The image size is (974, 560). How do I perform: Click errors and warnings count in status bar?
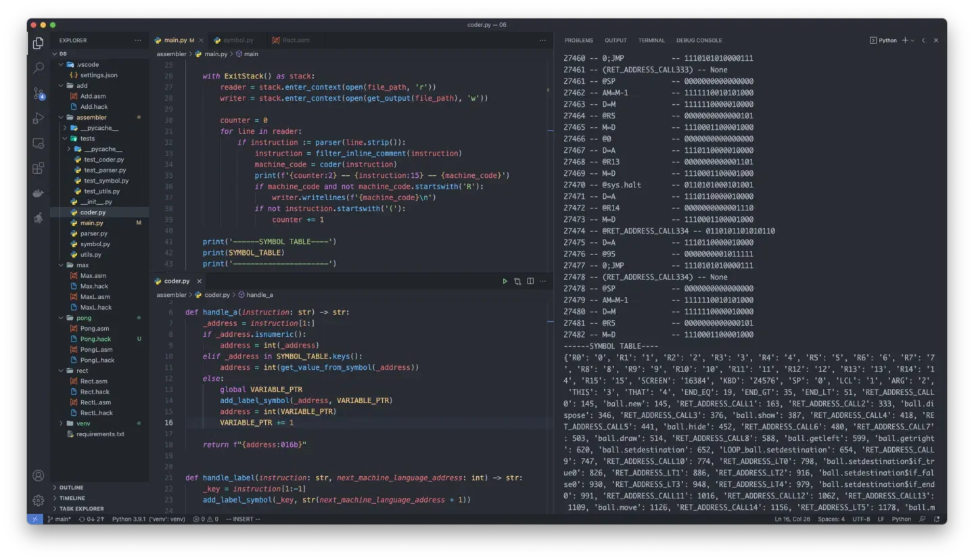[x=206, y=519]
